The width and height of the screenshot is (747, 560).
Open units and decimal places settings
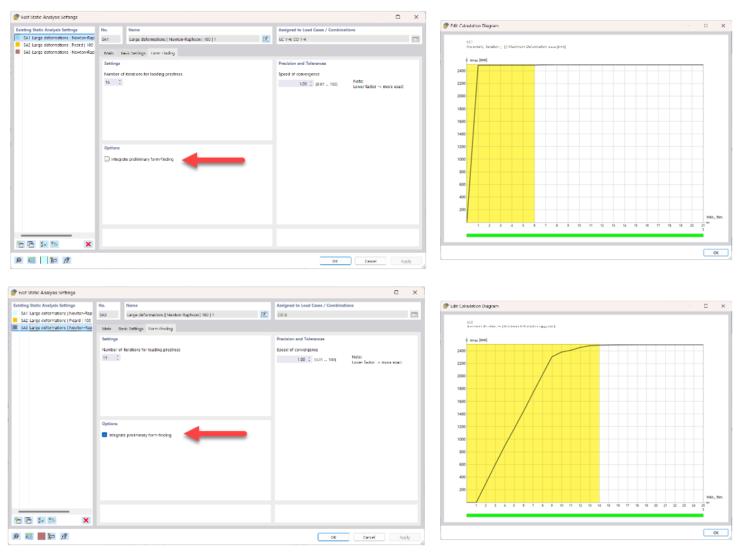32,259
